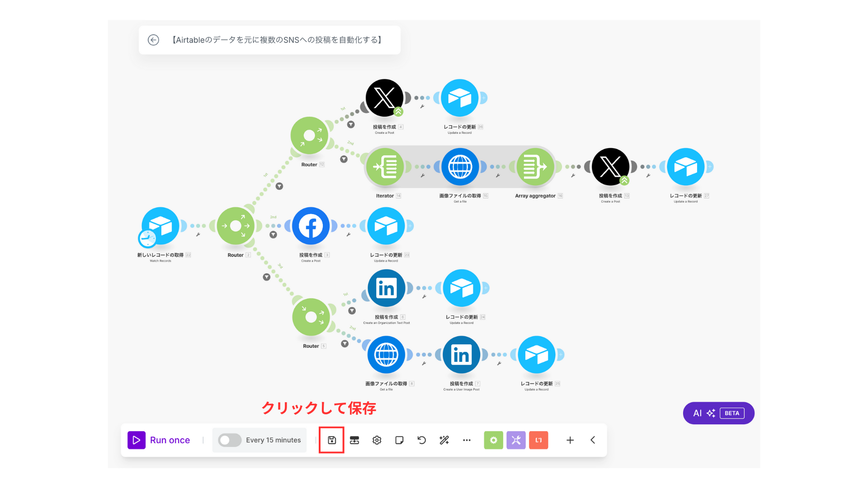Open filter on route to Iterator
This screenshot has width=868, height=488.
pyautogui.click(x=344, y=159)
